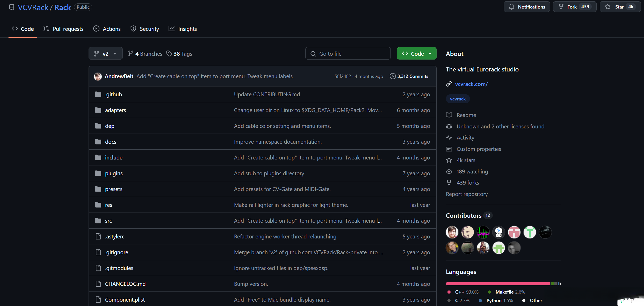Open the v2 branch selector dropdown

(x=105, y=54)
